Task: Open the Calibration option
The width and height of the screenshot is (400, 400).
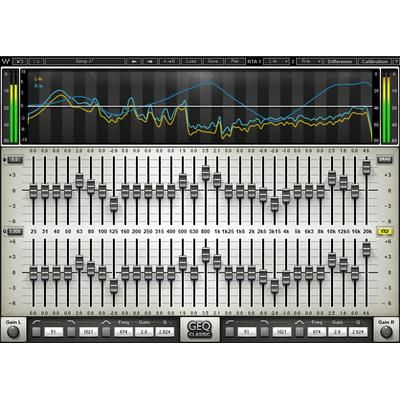Action: tap(375, 61)
